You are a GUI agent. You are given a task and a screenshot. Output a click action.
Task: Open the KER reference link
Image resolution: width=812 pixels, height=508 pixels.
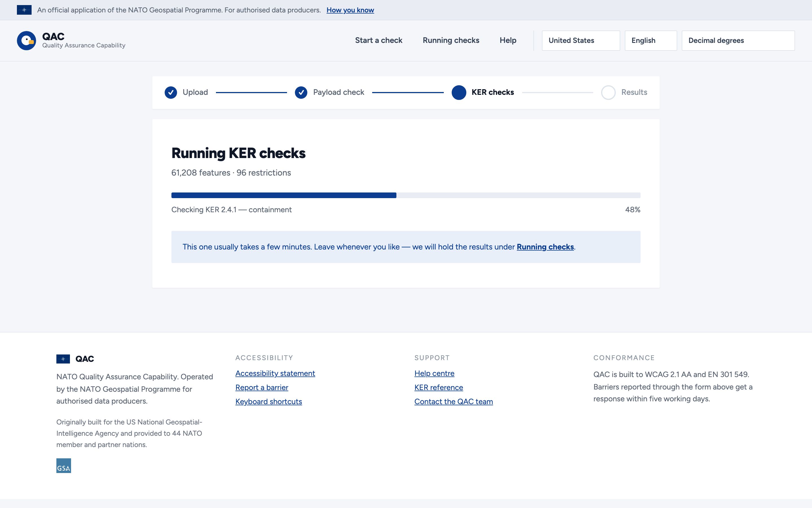pyautogui.click(x=438, y=387)
